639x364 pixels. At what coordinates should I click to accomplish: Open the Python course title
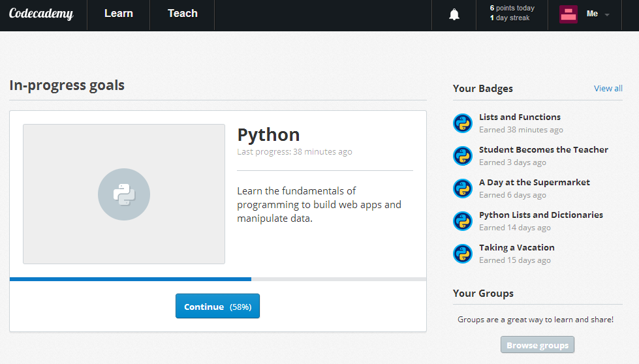click(x=268, y=134)
